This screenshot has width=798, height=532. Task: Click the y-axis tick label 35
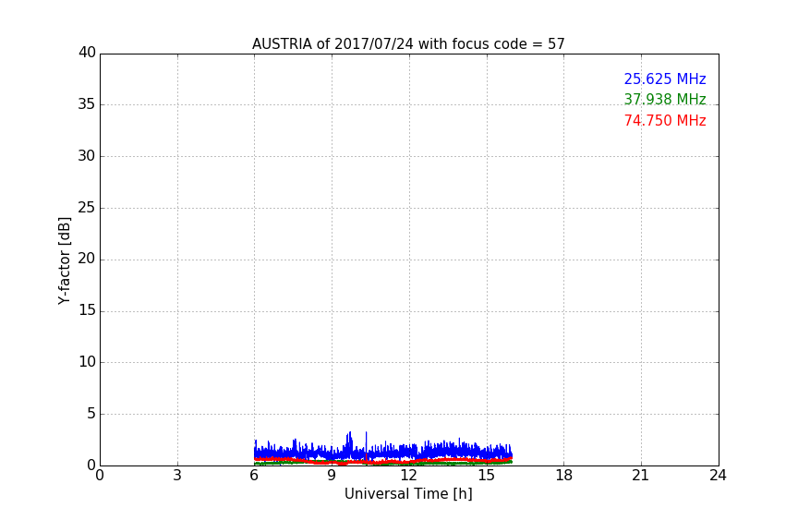[x=87, y=104]
